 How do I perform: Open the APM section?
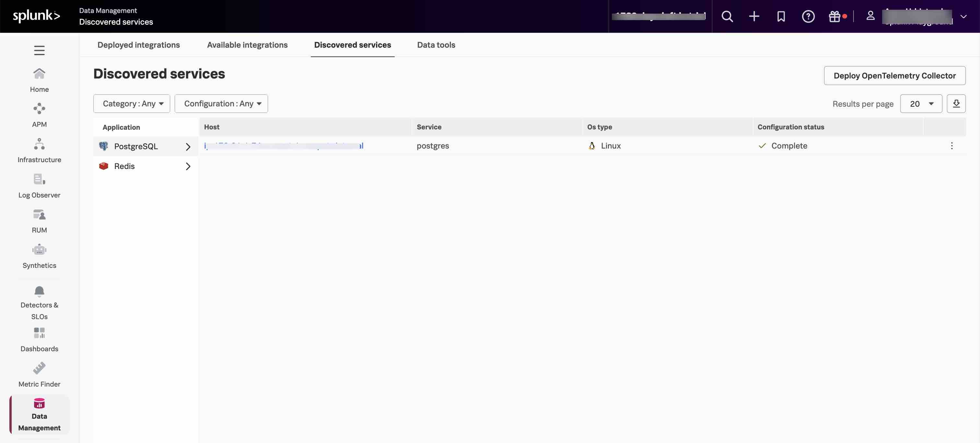coord(39,115)
